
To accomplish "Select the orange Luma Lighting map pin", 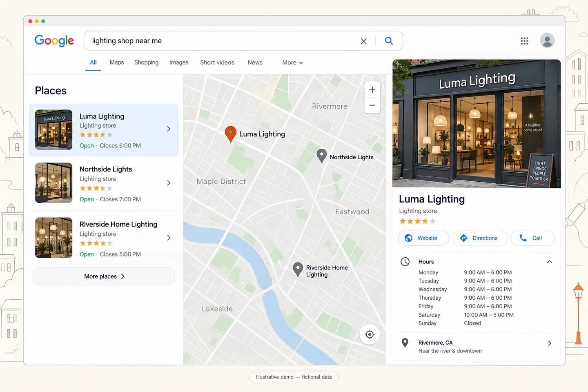I will coord(231,134).
